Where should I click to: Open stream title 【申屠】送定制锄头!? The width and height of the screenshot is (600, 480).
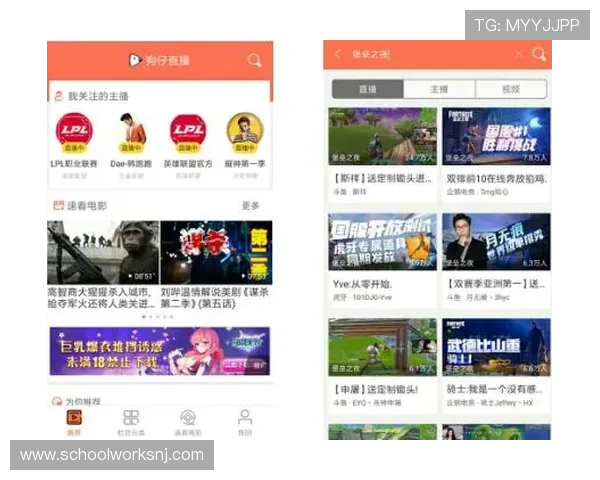pyautogui.click(x=376, y=389)
